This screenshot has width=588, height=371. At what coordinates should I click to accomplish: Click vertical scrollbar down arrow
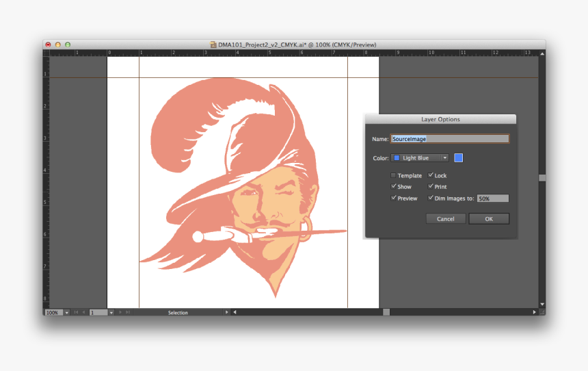click(542, 304)
